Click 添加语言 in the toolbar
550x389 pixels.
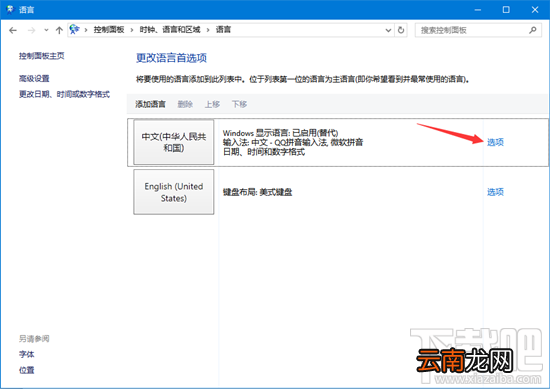(150, 104)
